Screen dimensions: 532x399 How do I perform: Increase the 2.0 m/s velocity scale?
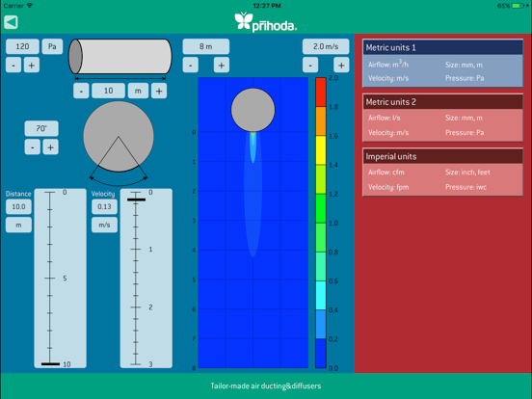click(341, 66)
